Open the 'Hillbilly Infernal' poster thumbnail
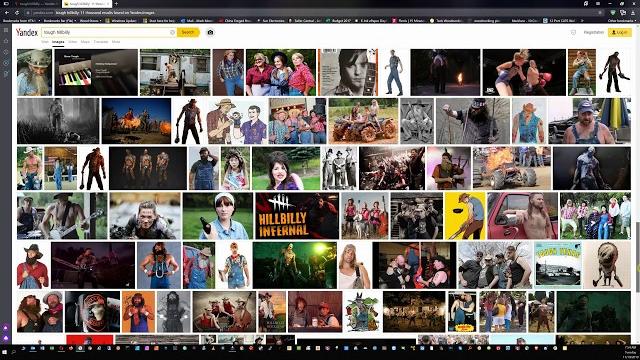640x360 pixels. pyautogui.click(x=297, y=216)
